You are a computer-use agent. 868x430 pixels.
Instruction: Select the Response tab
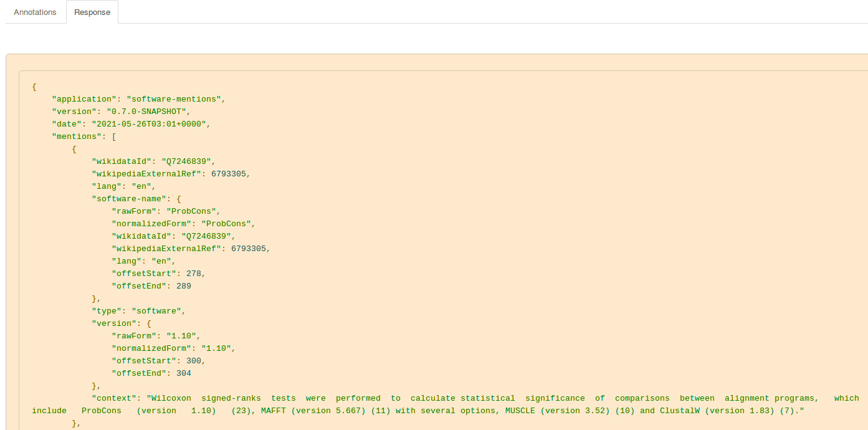point(92,12)
